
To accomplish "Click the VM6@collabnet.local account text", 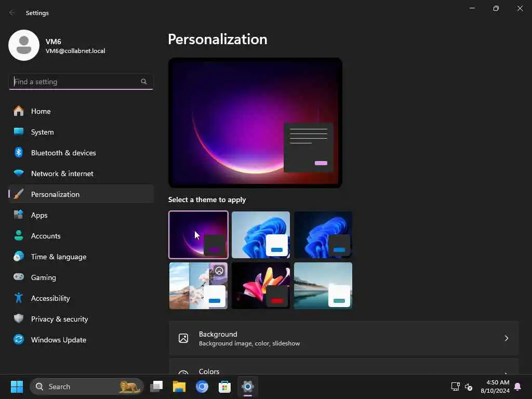I will point(75,51).
